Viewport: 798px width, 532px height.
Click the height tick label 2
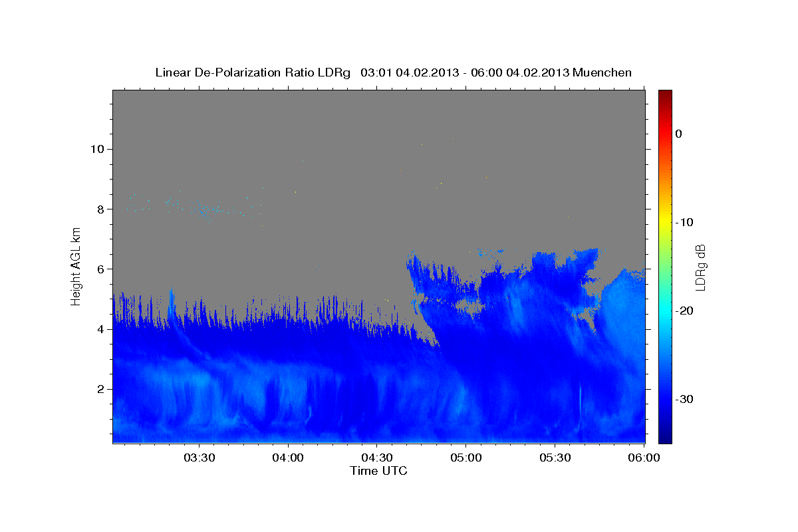coord(102,389)
